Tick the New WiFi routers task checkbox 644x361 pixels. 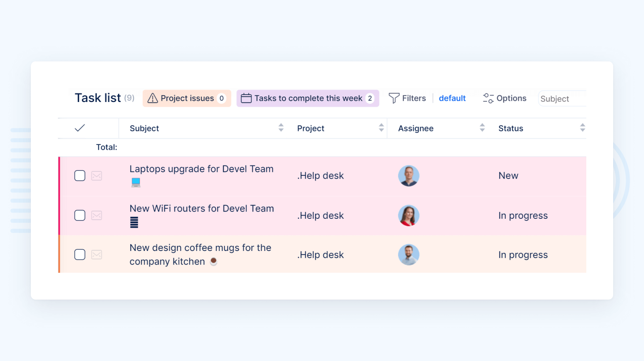tap(80, 216)
